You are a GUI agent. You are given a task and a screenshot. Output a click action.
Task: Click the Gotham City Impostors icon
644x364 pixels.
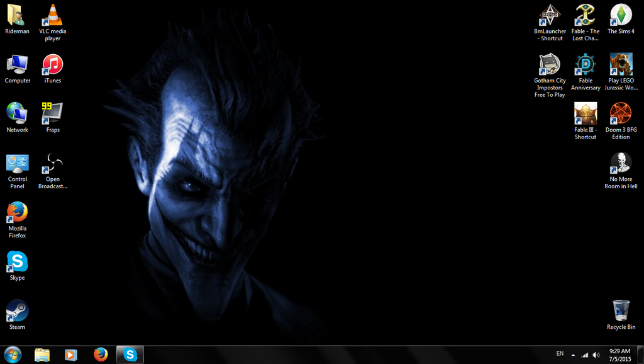pyautogui.click(x=550, y=76)
